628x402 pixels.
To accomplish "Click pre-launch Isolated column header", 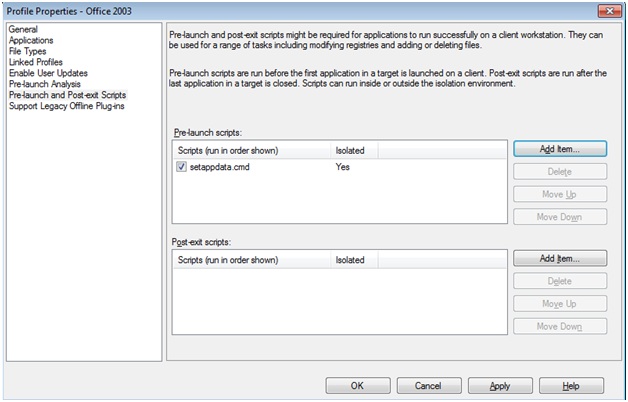I will [353, 150].
